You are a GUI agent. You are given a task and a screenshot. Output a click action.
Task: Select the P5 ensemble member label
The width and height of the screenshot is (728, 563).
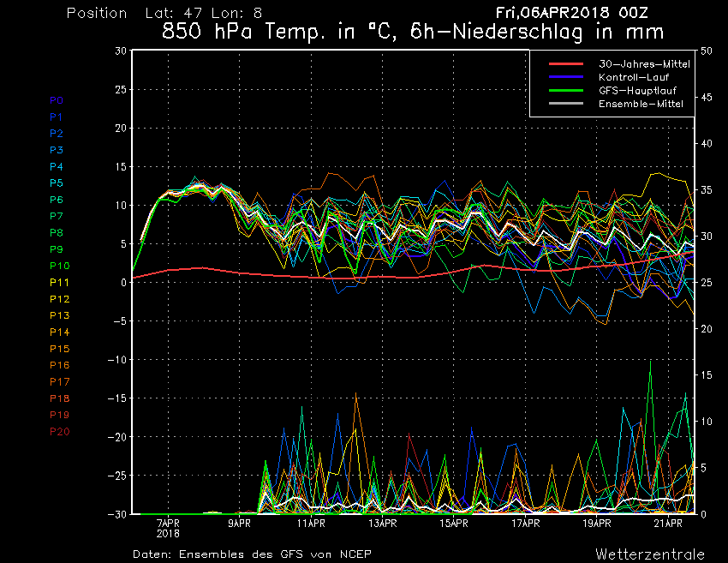click(57, 183)
